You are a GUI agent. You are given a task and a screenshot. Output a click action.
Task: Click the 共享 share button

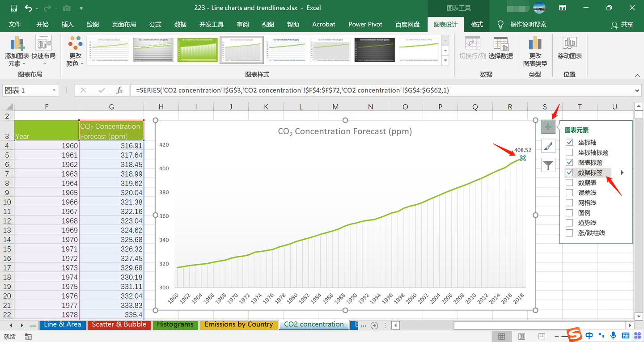click(622, 25)
